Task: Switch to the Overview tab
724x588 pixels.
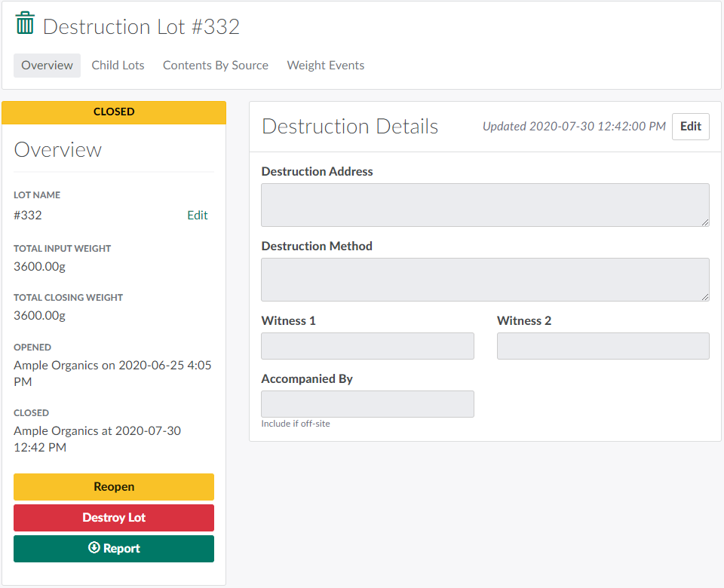Action: [x=47, y=66]
